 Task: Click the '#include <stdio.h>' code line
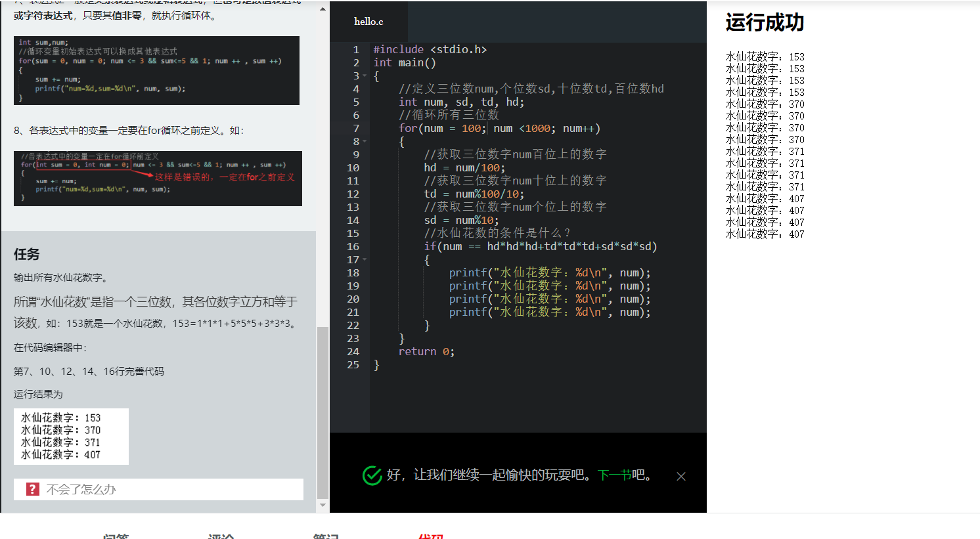(430, 49)
